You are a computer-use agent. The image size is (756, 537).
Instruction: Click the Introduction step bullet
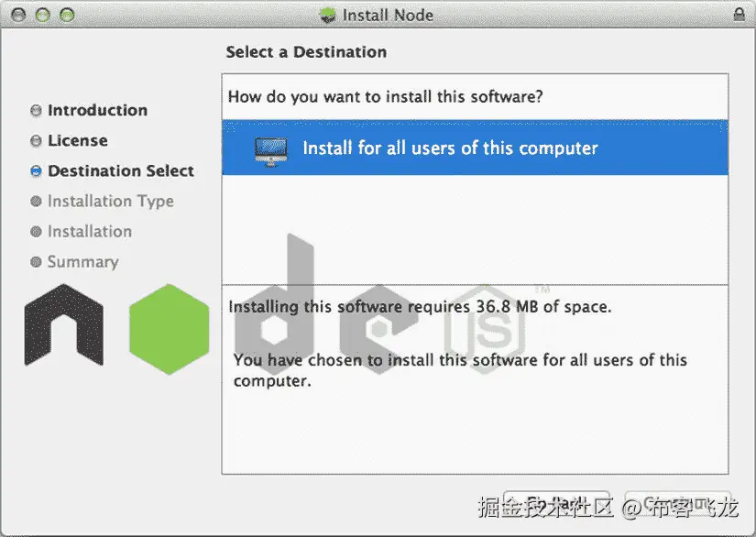tap(36, 110)
